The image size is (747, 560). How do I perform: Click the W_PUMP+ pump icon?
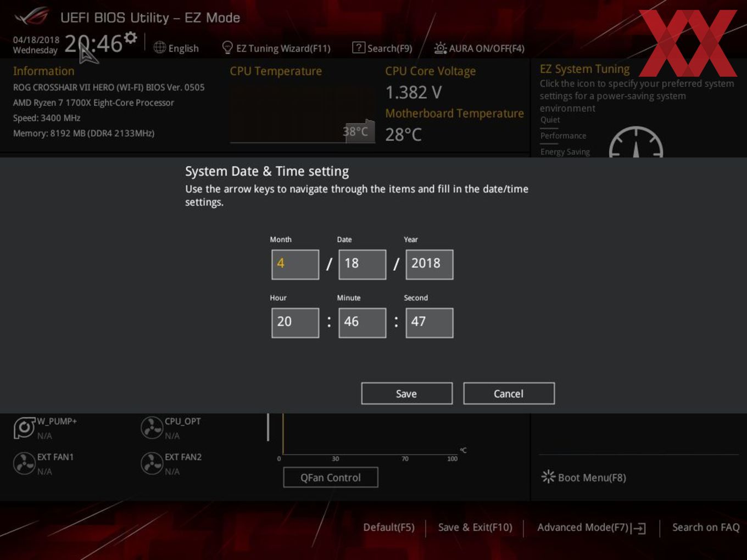pyautogui.click(x=24, y=428)
